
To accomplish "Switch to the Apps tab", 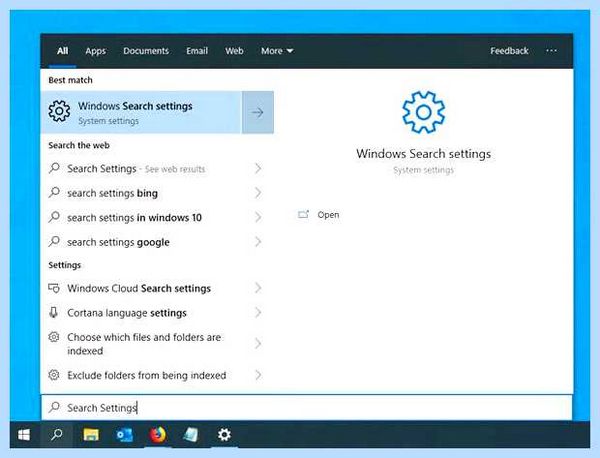I will [x=96, y=51].
